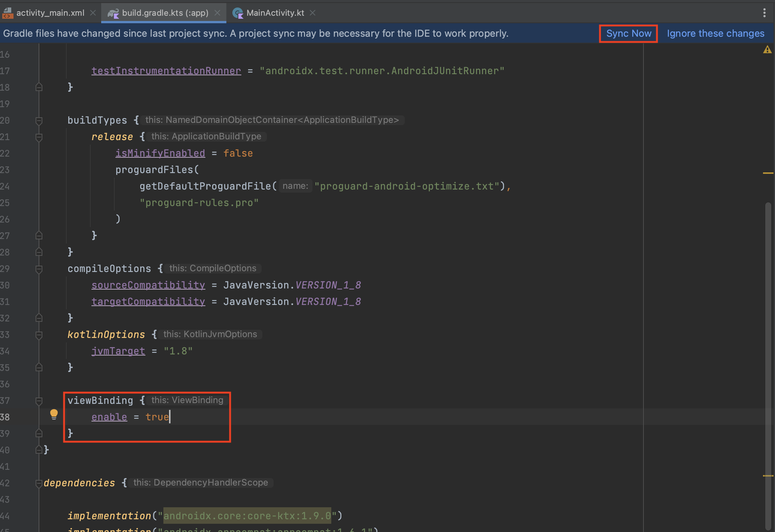Open the yellow warning inspection icon
This screenshot has width=775, height=532.
point(767,50)
